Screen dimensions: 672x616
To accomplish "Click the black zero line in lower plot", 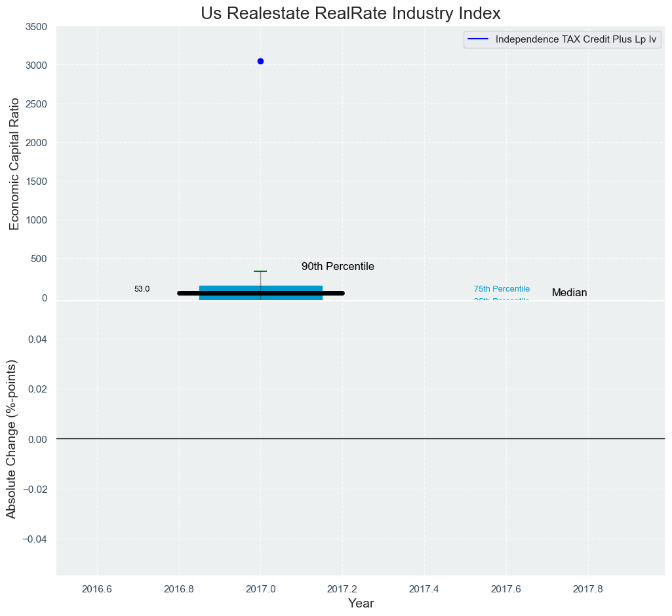I will (361, 438).
